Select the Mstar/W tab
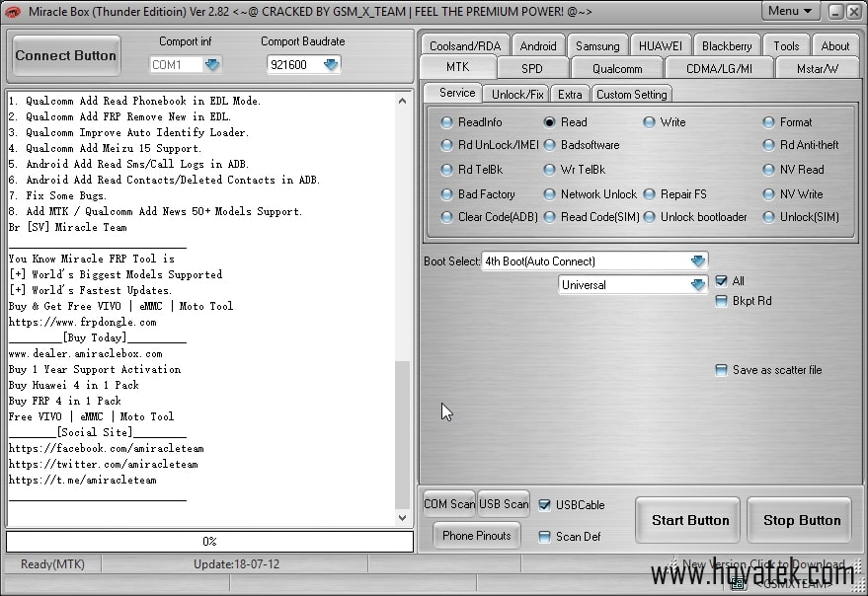The width and height of the screenshot is (868, 596). coord(817,69)
